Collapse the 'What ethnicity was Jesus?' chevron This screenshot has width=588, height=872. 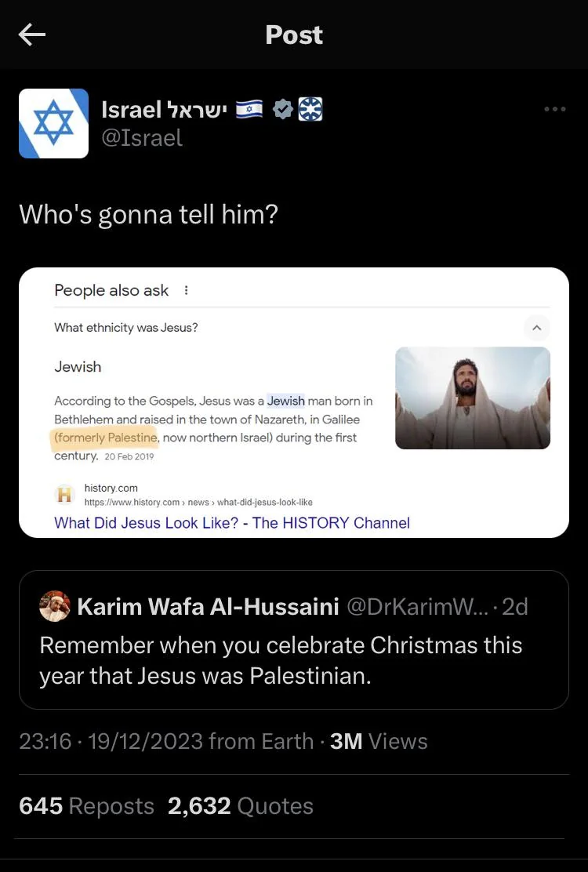537,328
